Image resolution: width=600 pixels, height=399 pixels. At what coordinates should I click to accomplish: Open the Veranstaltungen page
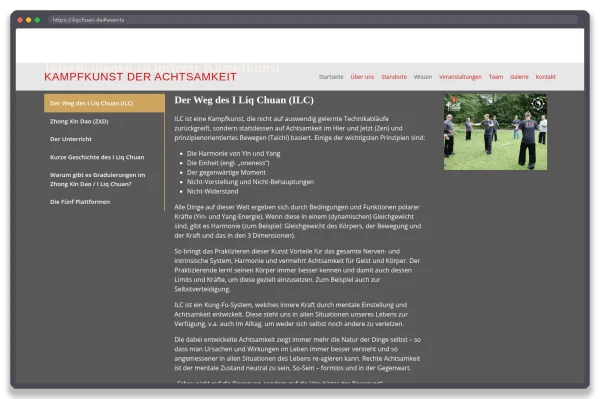(460, 77)
